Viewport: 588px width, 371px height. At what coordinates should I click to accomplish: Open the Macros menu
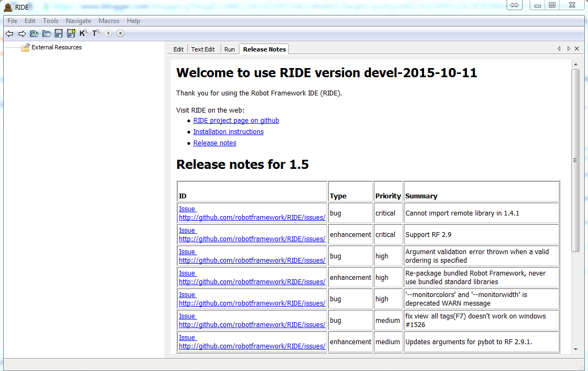[109, 21]
